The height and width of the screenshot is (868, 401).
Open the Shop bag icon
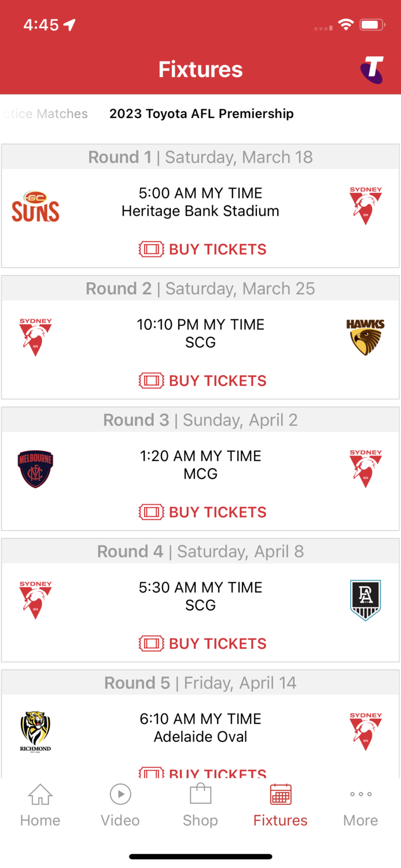tap(200, 794)
